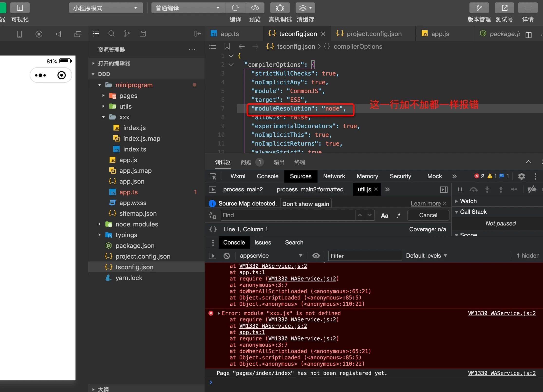This screenshot has width=543, height=392.
Task: Toggle match case Aa in Find bar
Action: 384,215
